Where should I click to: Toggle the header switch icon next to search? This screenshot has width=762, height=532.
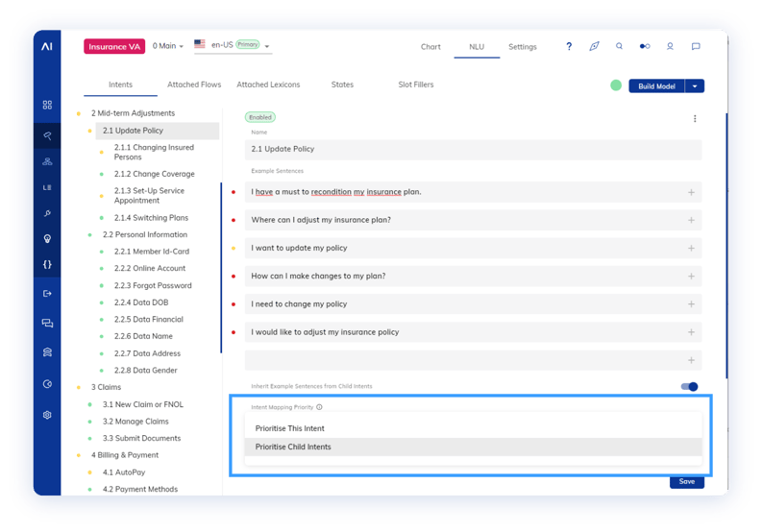point(645,46)
